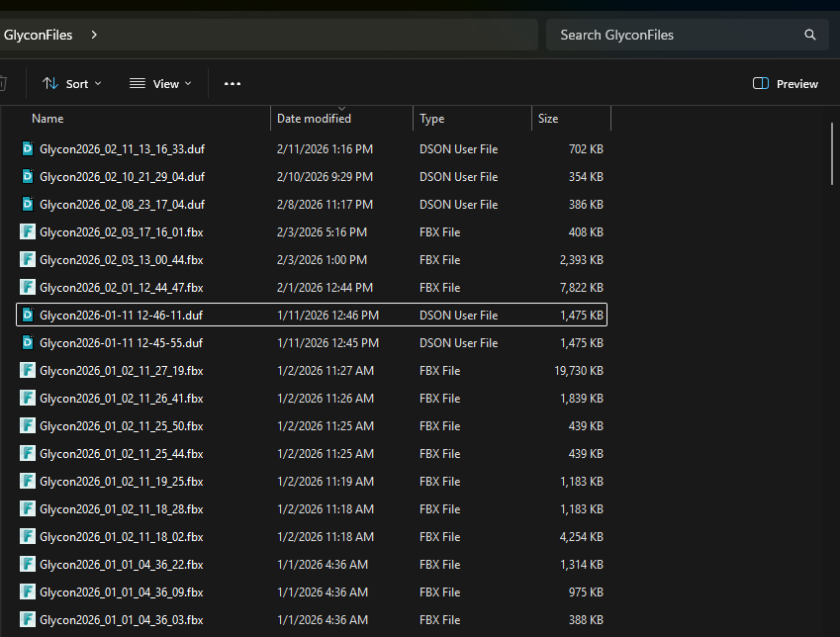
Task: Click the icon of Glycon2026_01_01_04_36_03.fbx
Action: pos(28,620)
